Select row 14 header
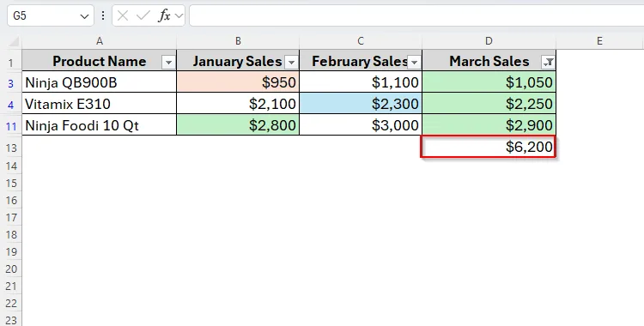This screenshot has width=644, height=326. (x=11, y=166)
